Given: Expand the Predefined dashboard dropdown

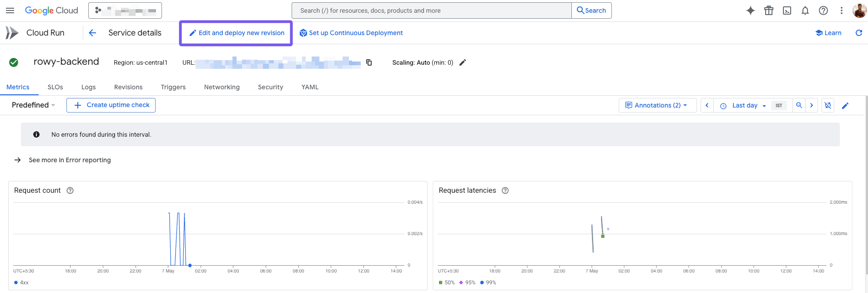Looking at the screenshot, I should (x=33, y=105).
